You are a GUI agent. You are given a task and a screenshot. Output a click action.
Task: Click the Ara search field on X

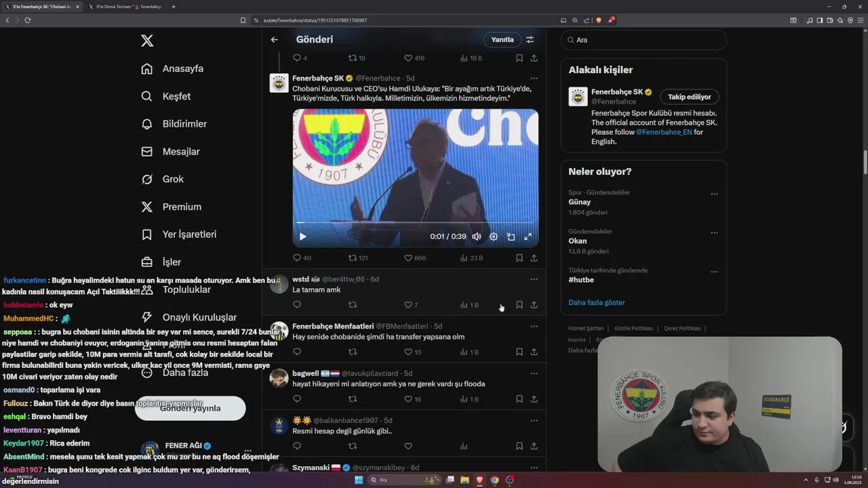click(644, 40)
